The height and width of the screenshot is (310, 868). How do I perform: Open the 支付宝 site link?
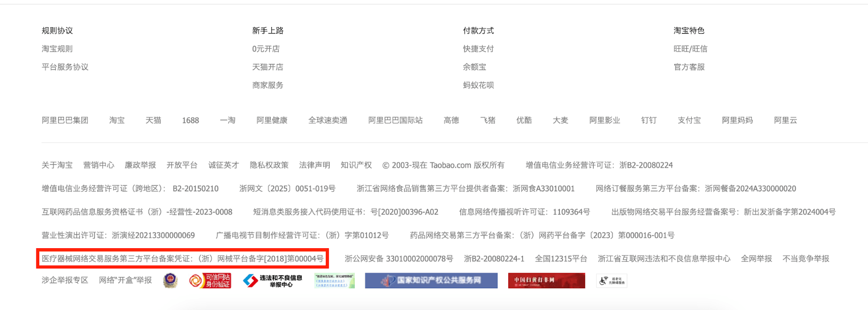coord(689,120)
